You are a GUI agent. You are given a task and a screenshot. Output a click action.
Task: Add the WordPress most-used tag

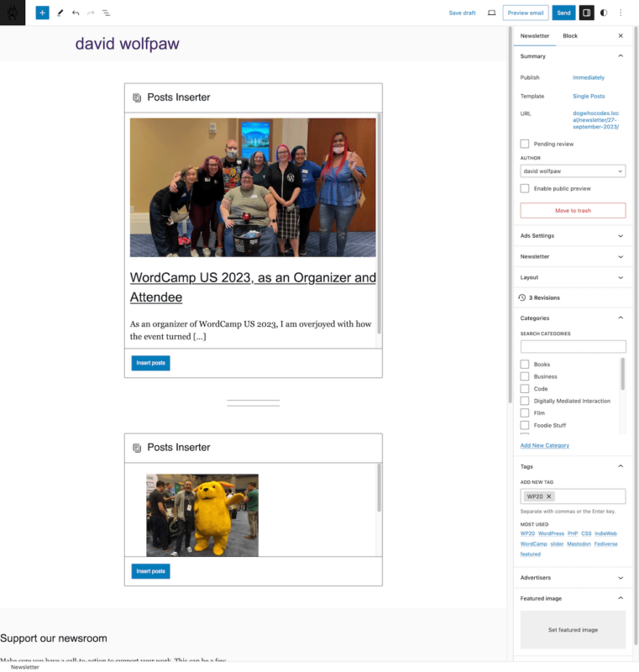tap(551, 533)
